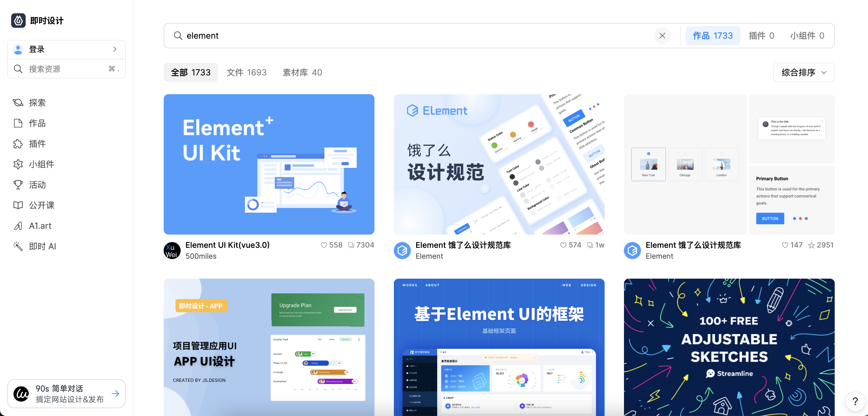Clear the search text with X button

click(662, 35)
